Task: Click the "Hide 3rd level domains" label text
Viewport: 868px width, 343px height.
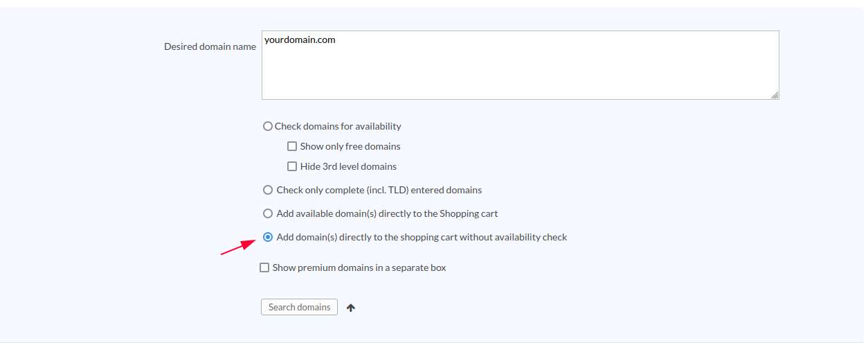Action: (x=348, y=166)
